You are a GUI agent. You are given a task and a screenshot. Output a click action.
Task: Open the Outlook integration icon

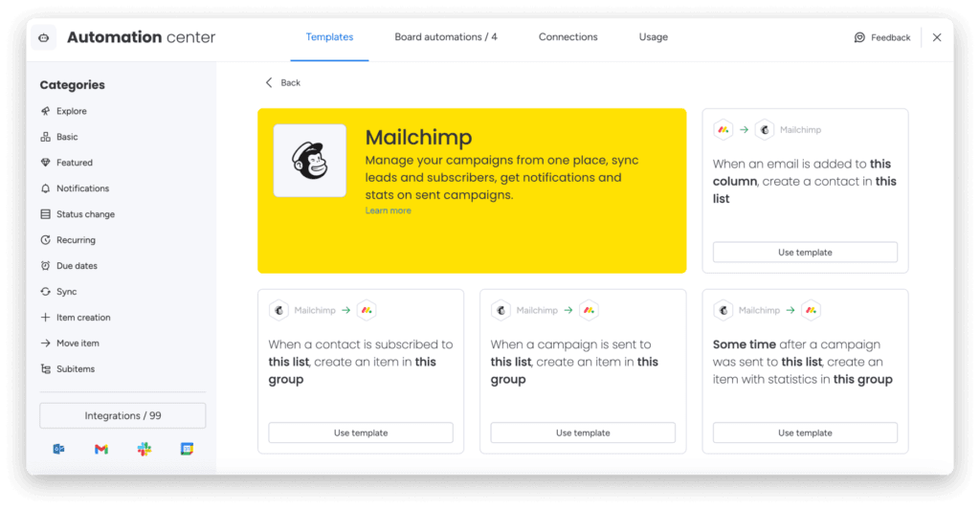point(58,449)
